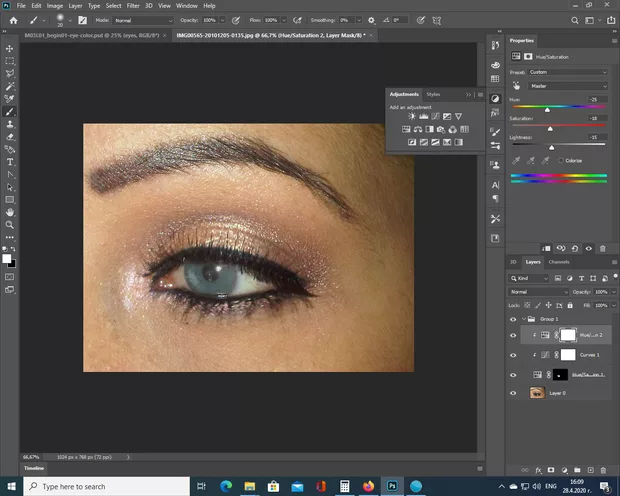Open the Timeline panel
This screenshot has width=620, height=496.
(34, 468)
